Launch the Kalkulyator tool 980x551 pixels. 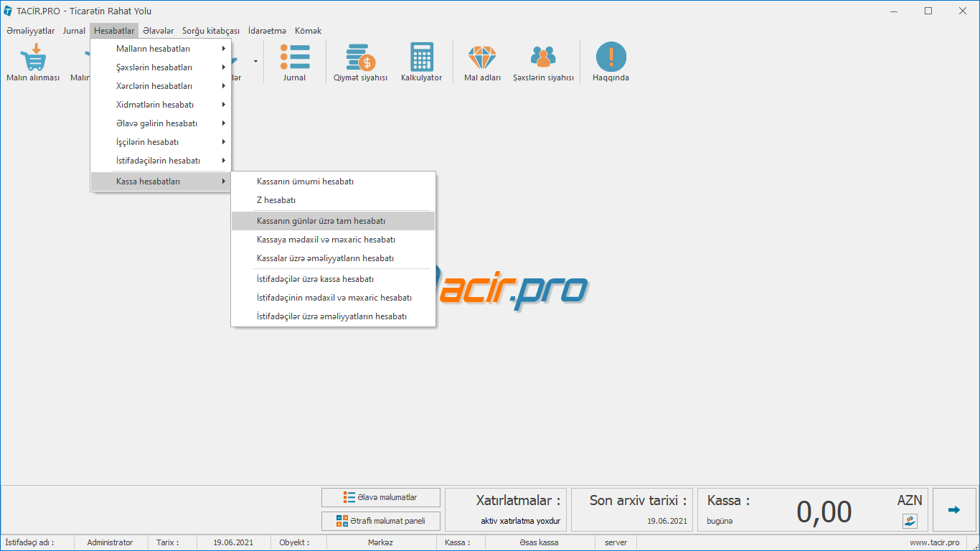point(421,57)
